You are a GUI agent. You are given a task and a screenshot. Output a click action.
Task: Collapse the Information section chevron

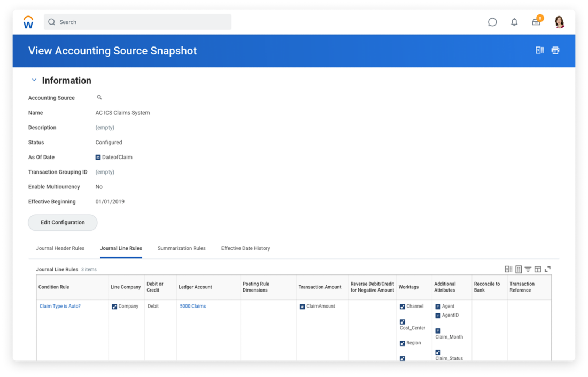click(34, 80)
